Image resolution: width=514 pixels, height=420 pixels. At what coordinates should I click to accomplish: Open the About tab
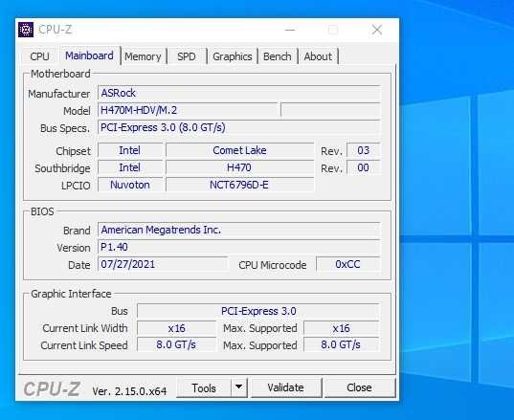click(318, 56)
